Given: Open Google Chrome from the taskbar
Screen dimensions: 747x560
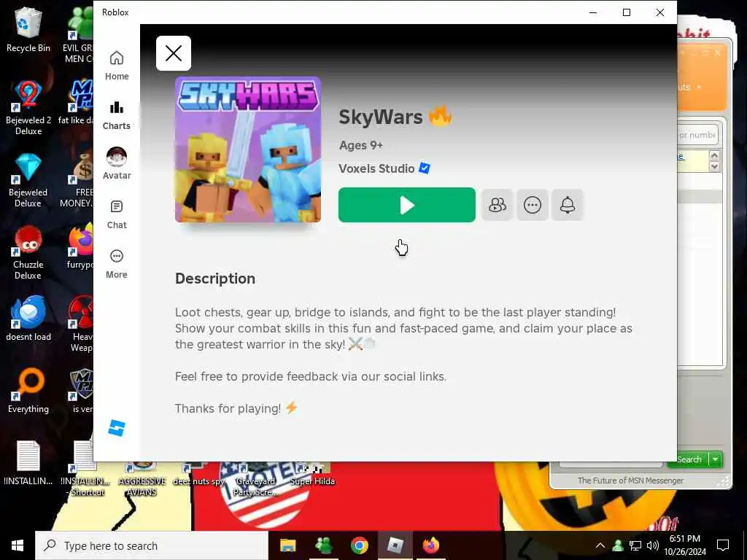Looking at the screenshot, I should tap(359, 545).
